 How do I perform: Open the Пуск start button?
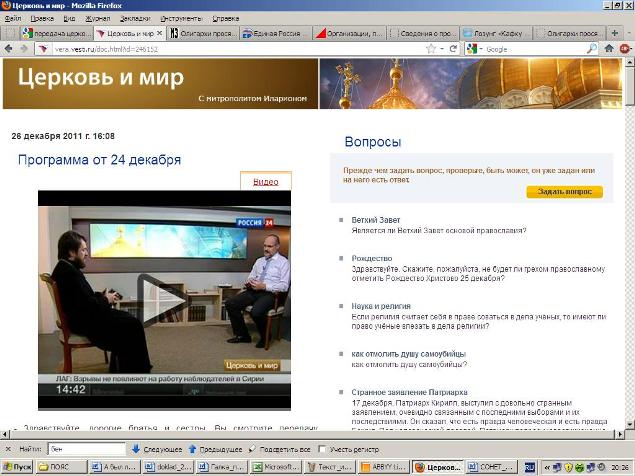coord(18,467)
